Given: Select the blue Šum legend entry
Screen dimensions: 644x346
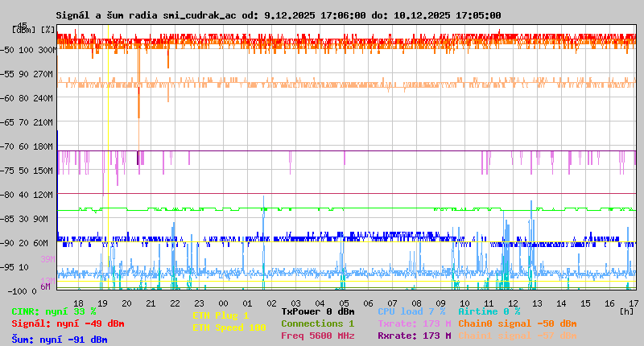Looking at the screenshot, I should click(x=60, y=340).
